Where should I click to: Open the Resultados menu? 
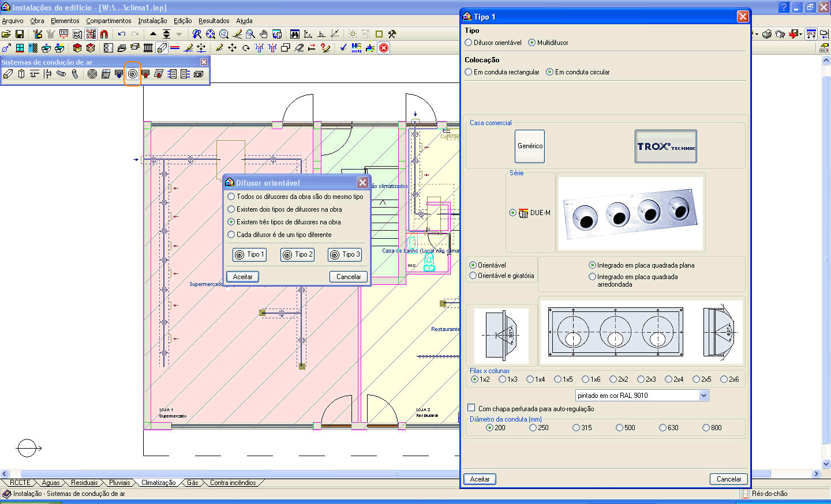[x=214, y=21]
